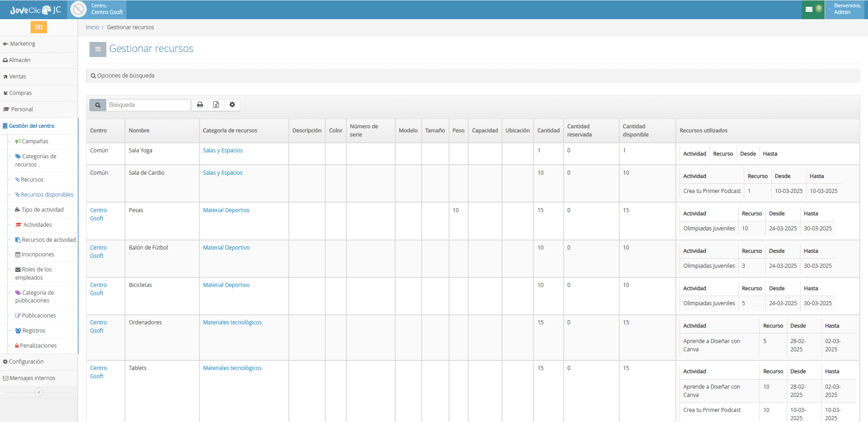868x422 pixels.
Task: Export the table to Excel
Action: [x=216, y=105]
